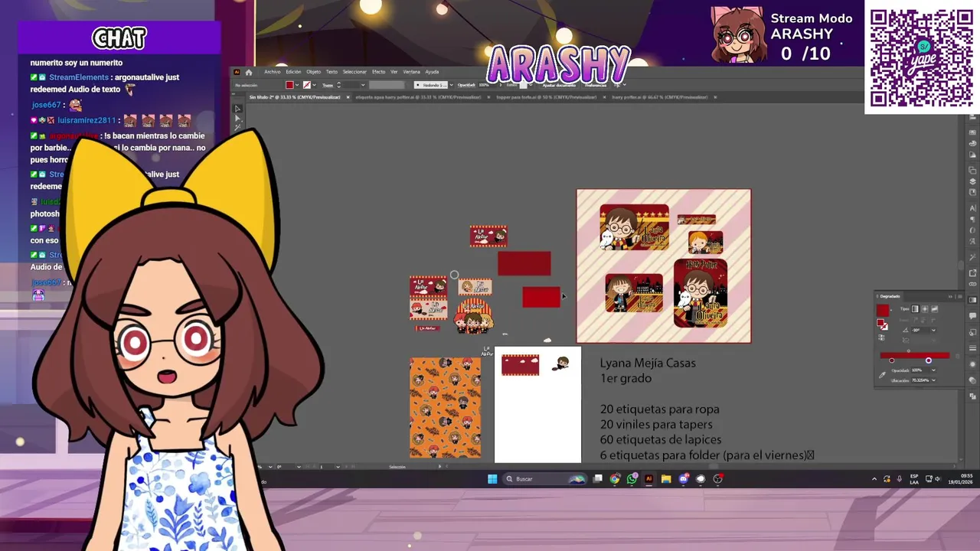Open stroke weight dropdown in control bar
The width and height of the screenshot is (980, 551).
(363, 85)
